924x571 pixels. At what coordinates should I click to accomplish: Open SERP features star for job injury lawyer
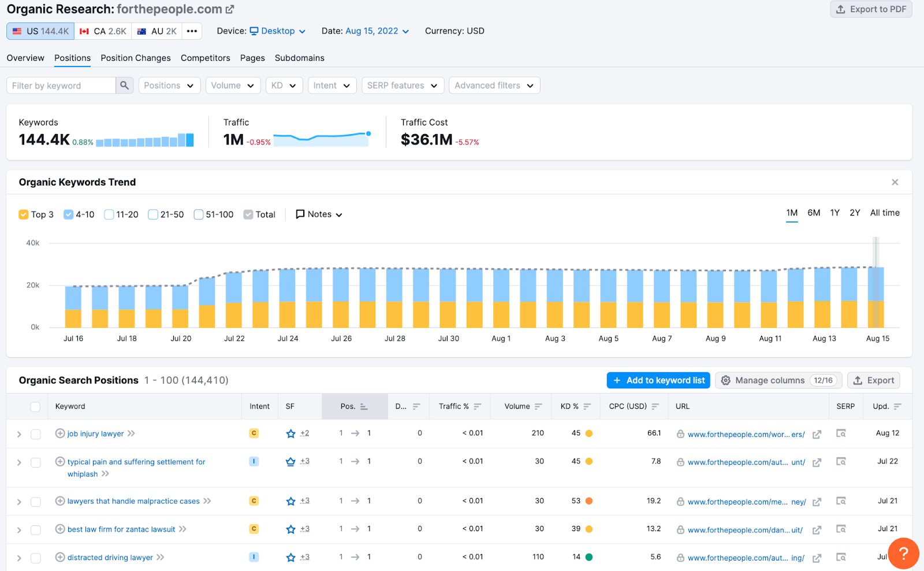(x=291, y=433)
